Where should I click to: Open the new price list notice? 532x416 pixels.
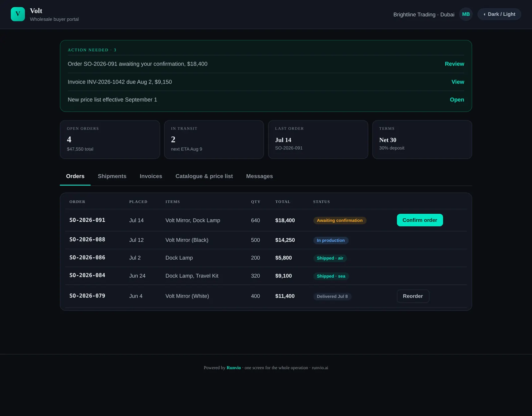click(x=457, y=100)
